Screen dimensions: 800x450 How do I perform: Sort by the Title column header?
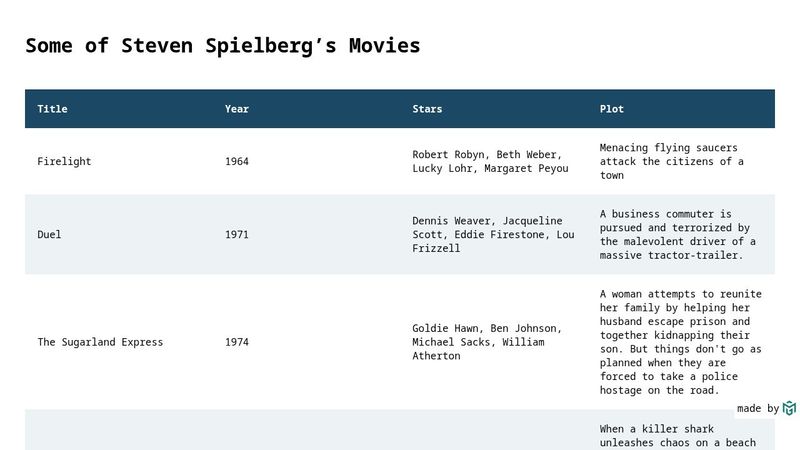52,109
